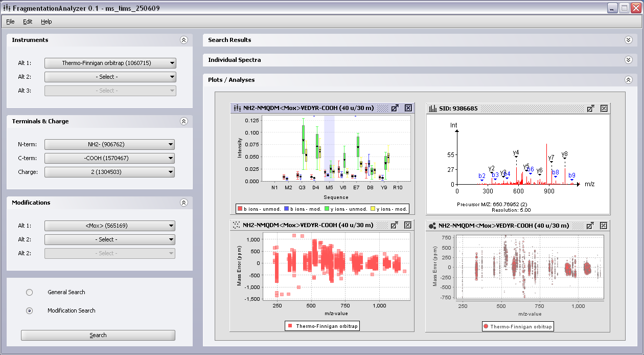Maximize the box plot chart panel
Screen dimensions: 644x355
click(x=395, y=108)
